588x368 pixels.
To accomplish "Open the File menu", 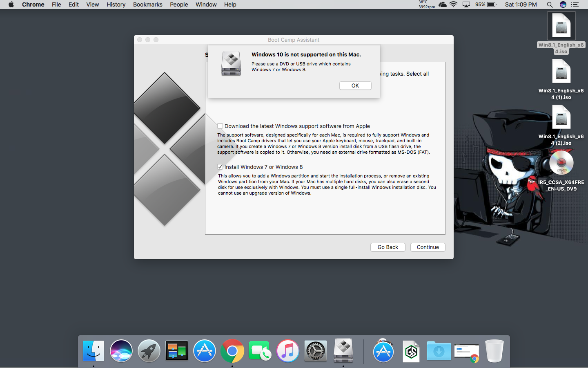I will (56, 4).
